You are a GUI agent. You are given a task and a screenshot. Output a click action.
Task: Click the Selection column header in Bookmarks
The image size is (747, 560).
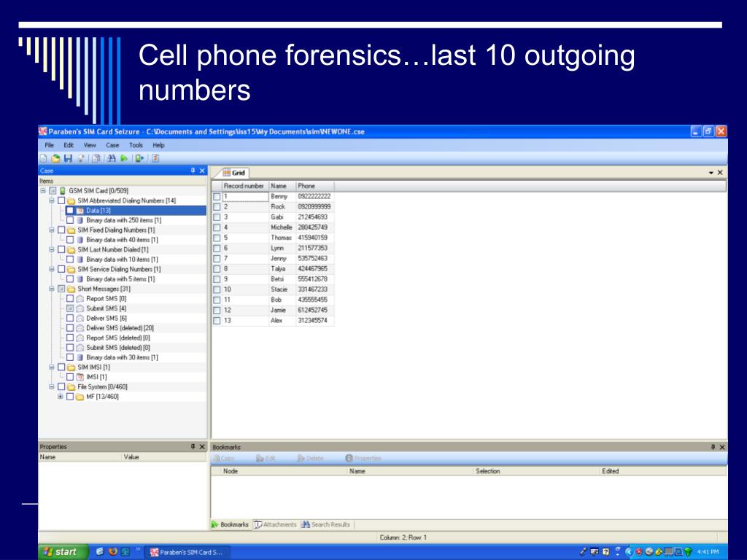[536, 471]
